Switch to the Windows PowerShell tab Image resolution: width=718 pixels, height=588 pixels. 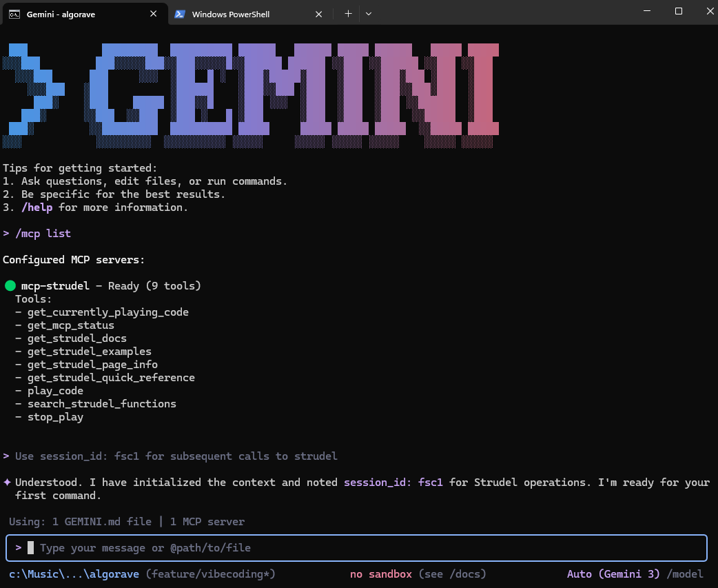click(x=249, y=14)
